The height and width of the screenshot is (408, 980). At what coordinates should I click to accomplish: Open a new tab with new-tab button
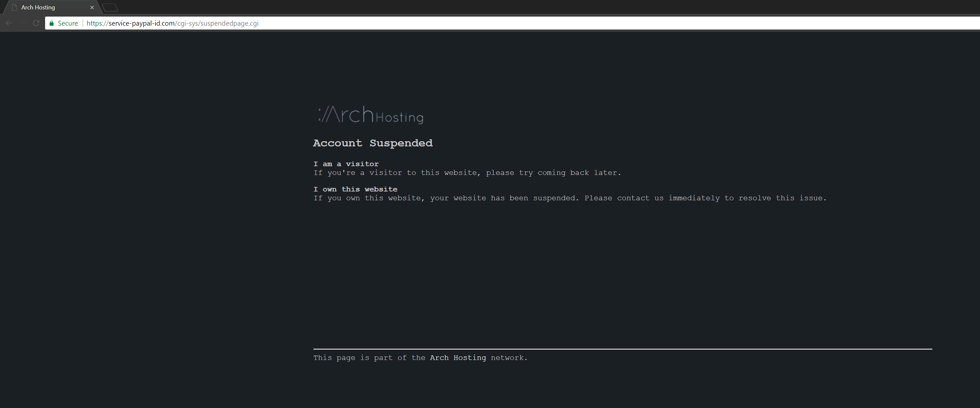click(x=110, y=7)
